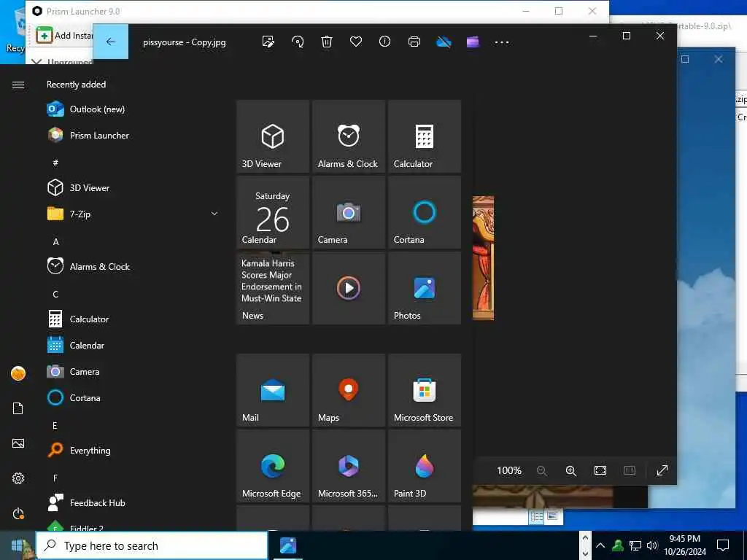Open the Calendar tile showing Saturday 26
This screenshot has width=747, height=560.
pos(273,212)
